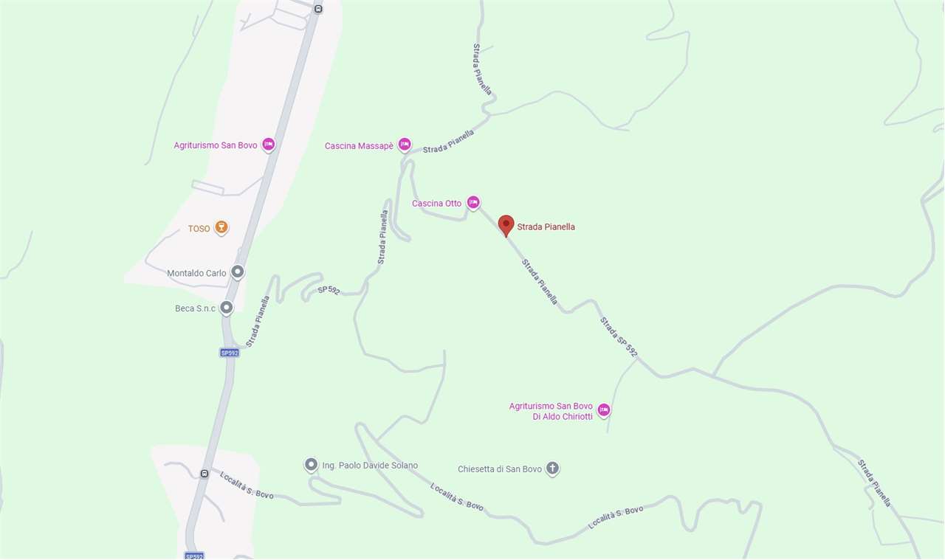
Task: Click the bus stop icon near Località S. Bovo
Action: pyautogui.click(x=205, y=474)
